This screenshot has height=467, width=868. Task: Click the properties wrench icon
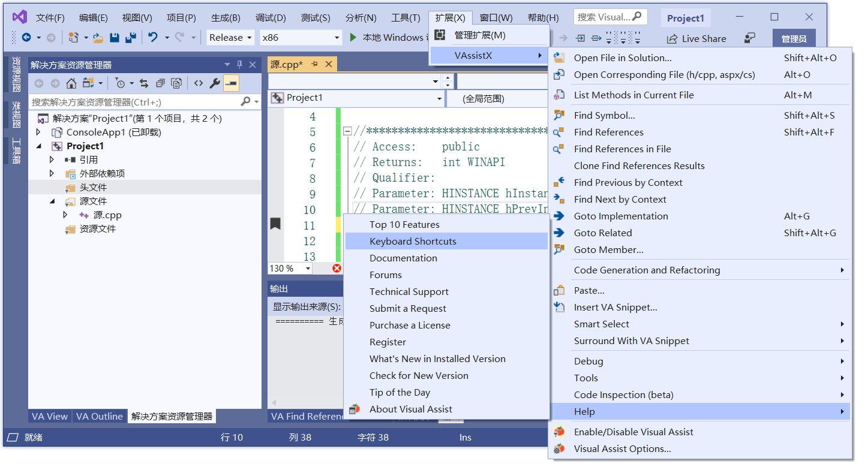click(x=215, y=83)
